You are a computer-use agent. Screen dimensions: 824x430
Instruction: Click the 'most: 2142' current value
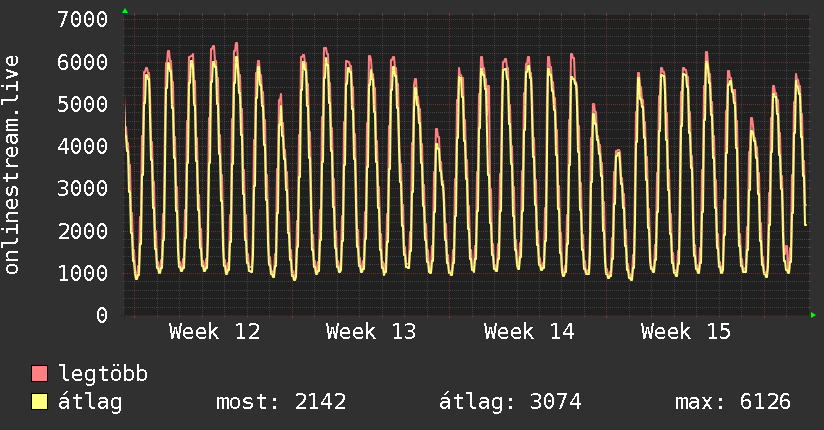click(281, 402)
